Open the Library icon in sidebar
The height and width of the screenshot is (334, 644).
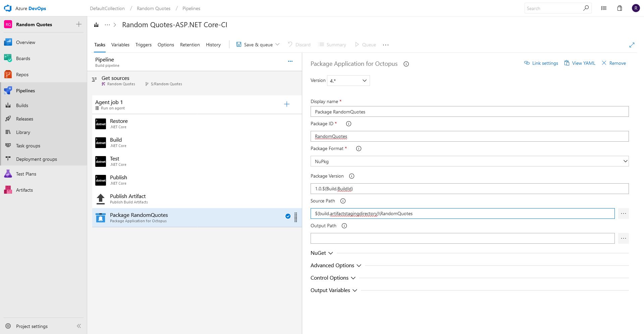tap(8, 132)
